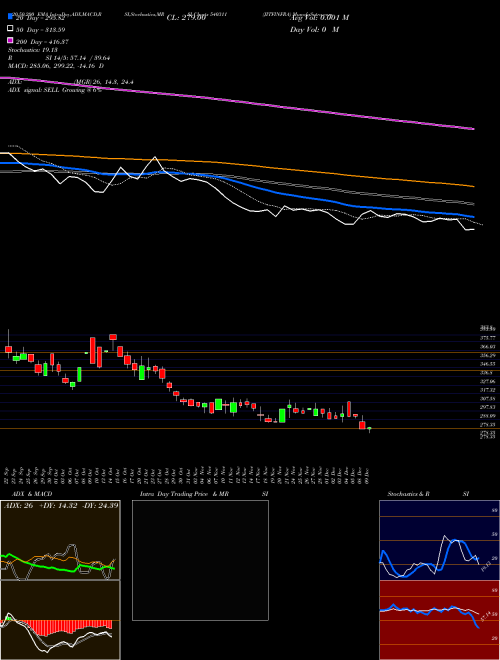Image resolution: width=500 pixels, height=660 pixels.
Task: Click the Intra Day Trading Price & MRSI title
Action: 204,494
